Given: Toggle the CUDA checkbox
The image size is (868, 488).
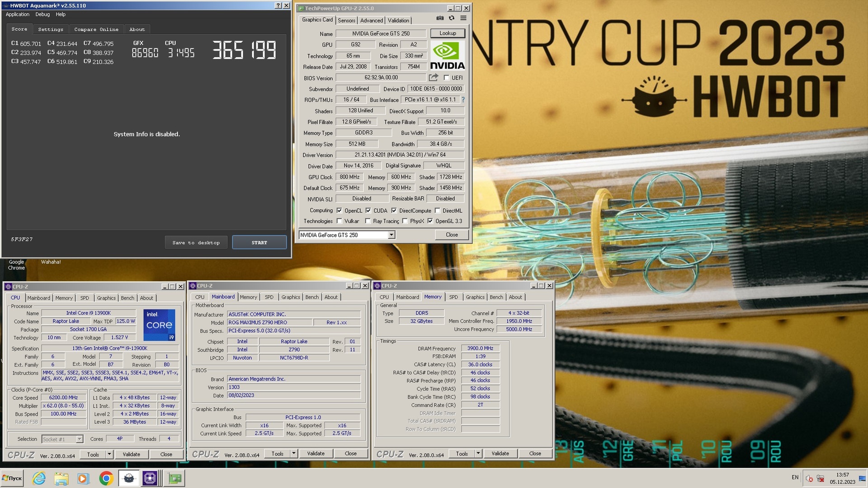Looking at the screenshot, I should pos(368,211).
